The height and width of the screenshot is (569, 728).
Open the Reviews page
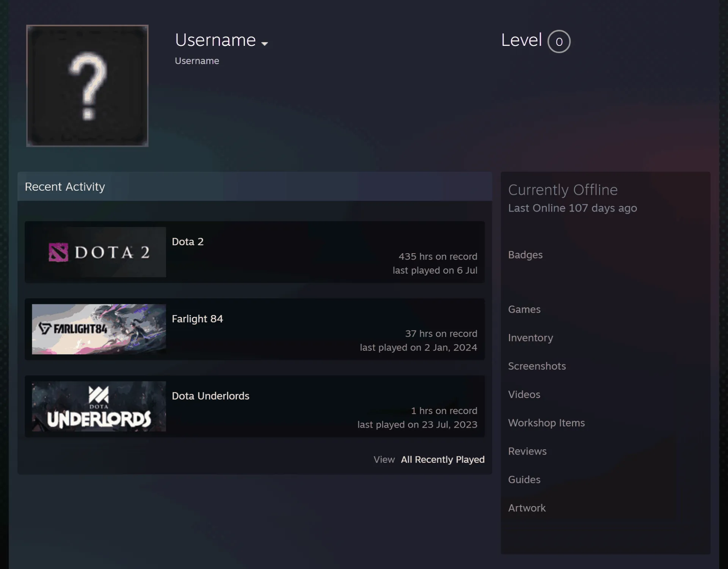(x=527, y=451)
